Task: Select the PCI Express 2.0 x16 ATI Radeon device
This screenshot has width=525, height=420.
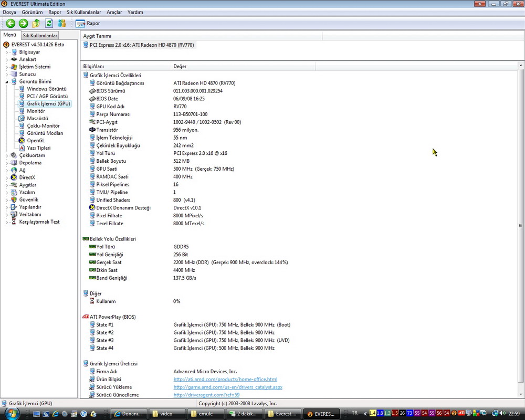Action: 139,45
